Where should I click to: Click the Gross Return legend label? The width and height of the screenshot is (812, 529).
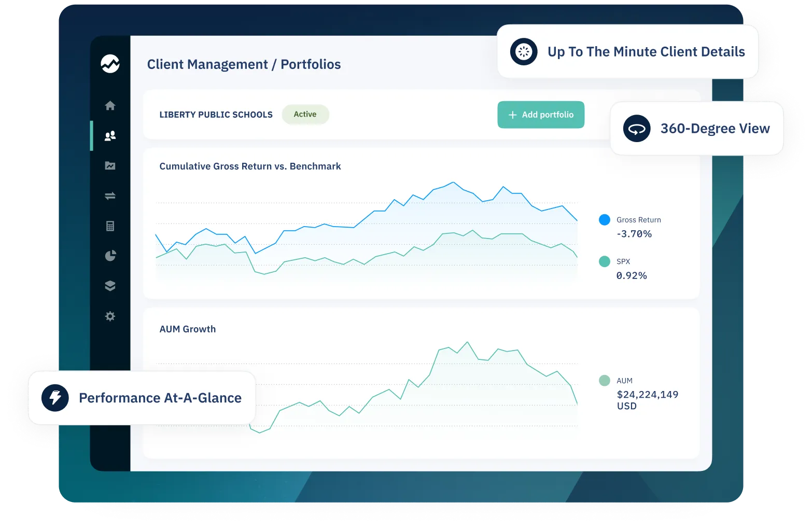click(x=639, y=220)
